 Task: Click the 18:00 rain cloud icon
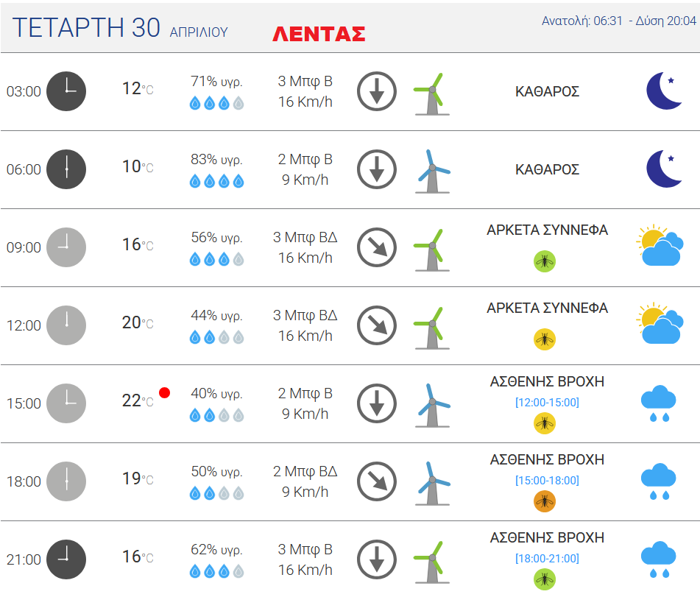pos(658,481)
